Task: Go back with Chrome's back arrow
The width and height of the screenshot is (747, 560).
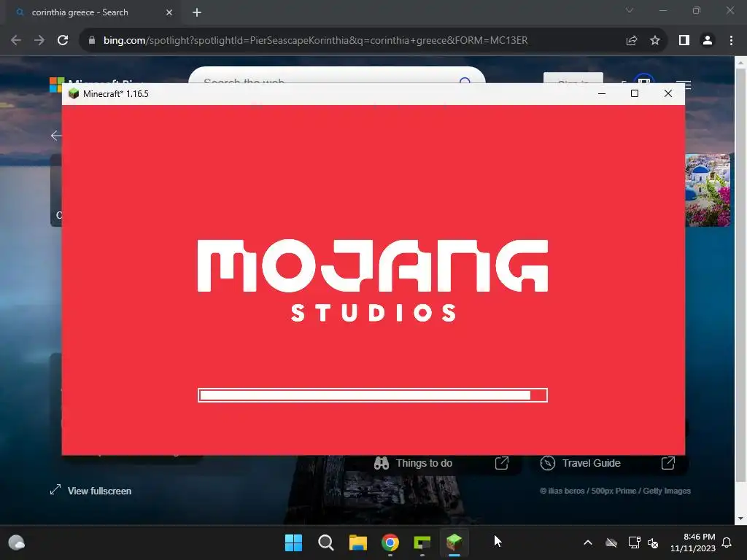Action: pyautogui.click(x=16, y=41)
